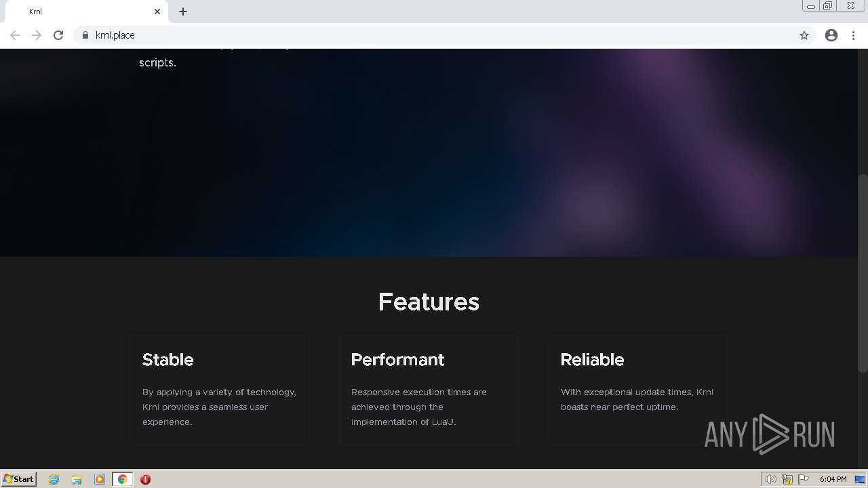Minimize the Chrome window
The width and height of the screenshot is (868, 488).
[x=810, y=6]
